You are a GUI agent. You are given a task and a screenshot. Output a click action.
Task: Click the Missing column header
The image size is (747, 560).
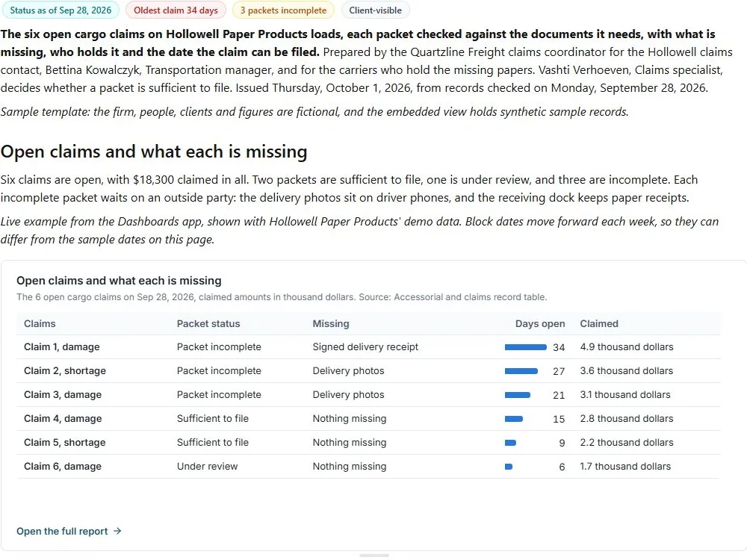pos(331,324)
